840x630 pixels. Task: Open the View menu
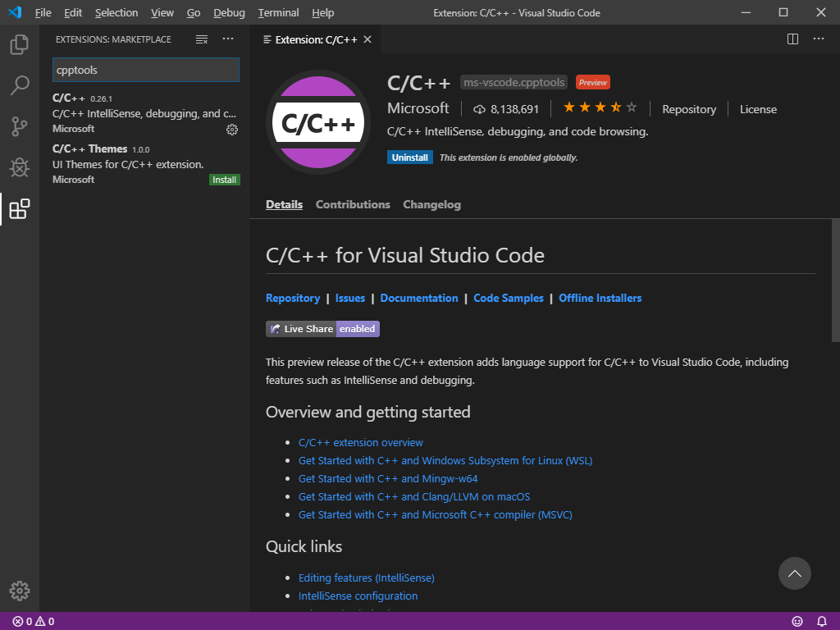click(x=162, y=12)
